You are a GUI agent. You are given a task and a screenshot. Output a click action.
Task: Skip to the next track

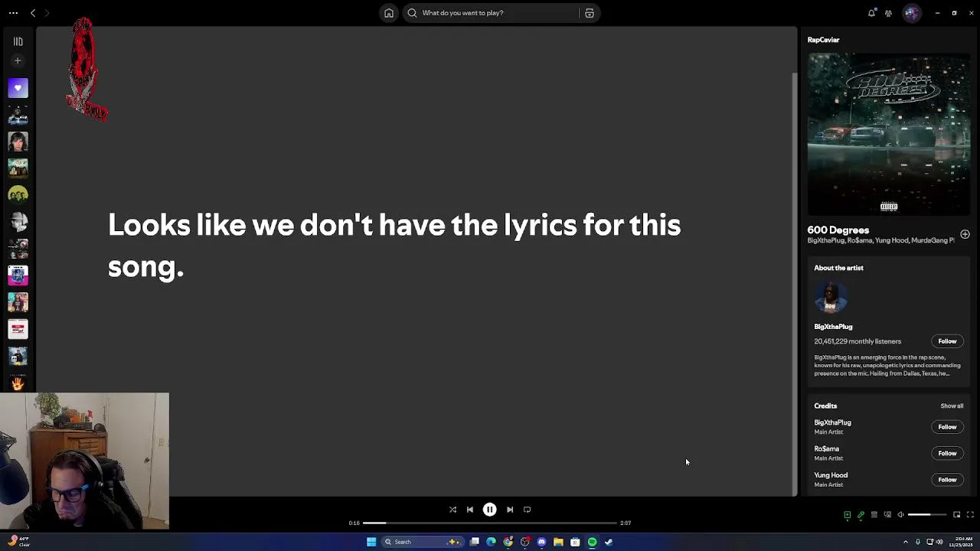tap(510, 510)
